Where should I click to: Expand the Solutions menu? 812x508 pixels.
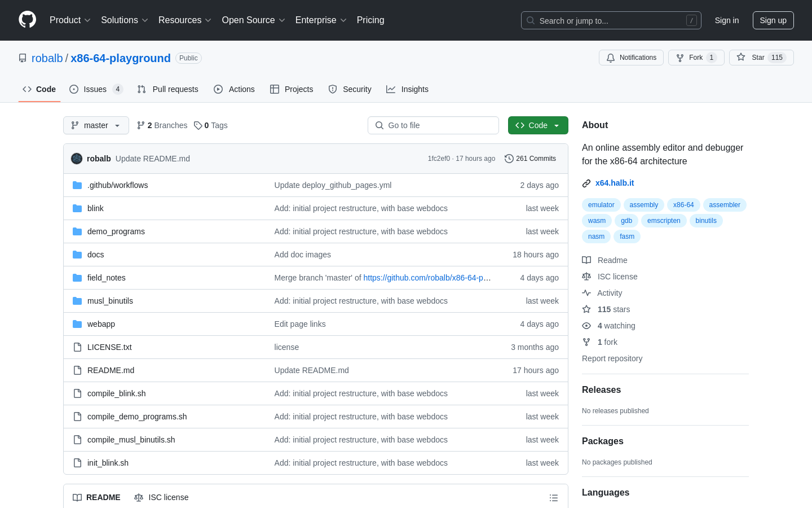click(125, 20)
